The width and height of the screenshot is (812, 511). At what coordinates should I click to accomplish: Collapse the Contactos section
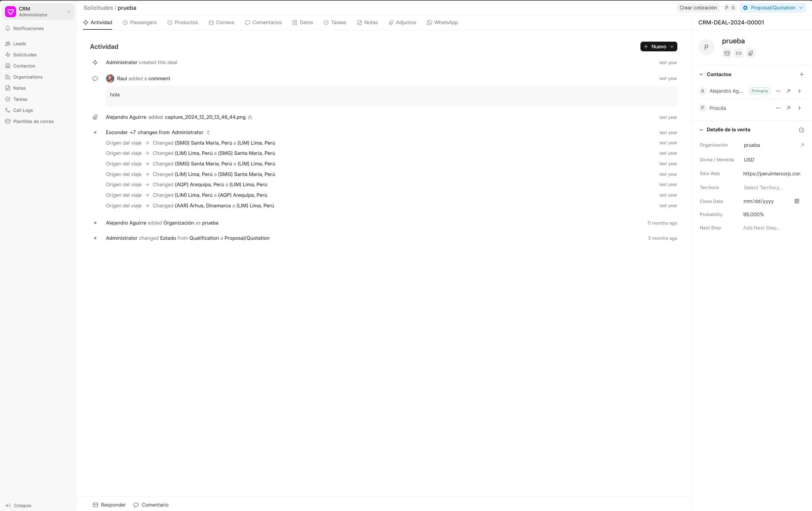701,74
